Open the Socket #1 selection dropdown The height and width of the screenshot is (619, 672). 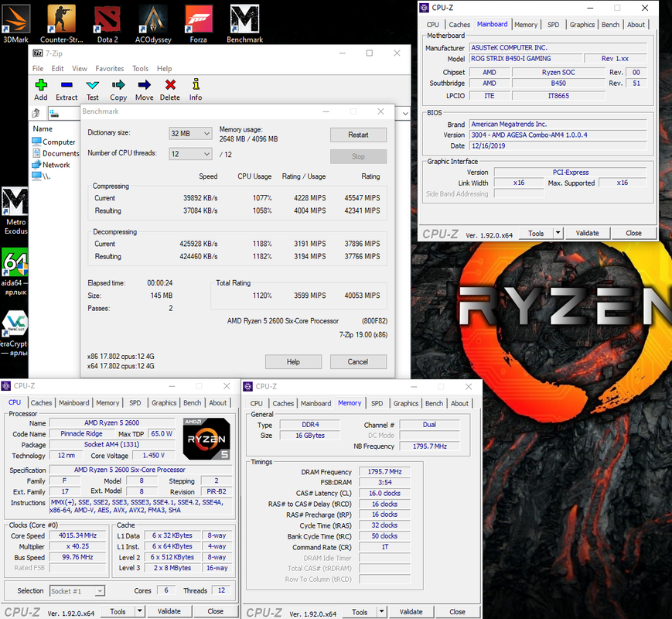tap(77, 591)
